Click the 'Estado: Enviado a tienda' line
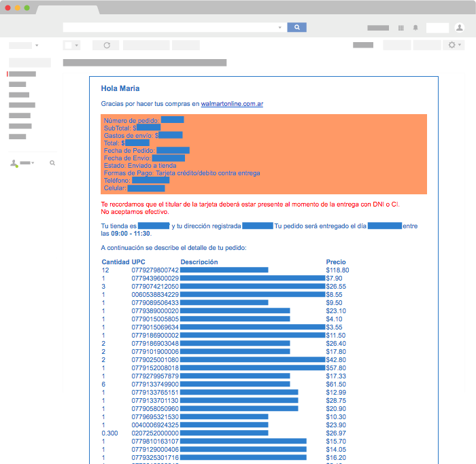Screen dimensions: 476x464 point(140,166)
